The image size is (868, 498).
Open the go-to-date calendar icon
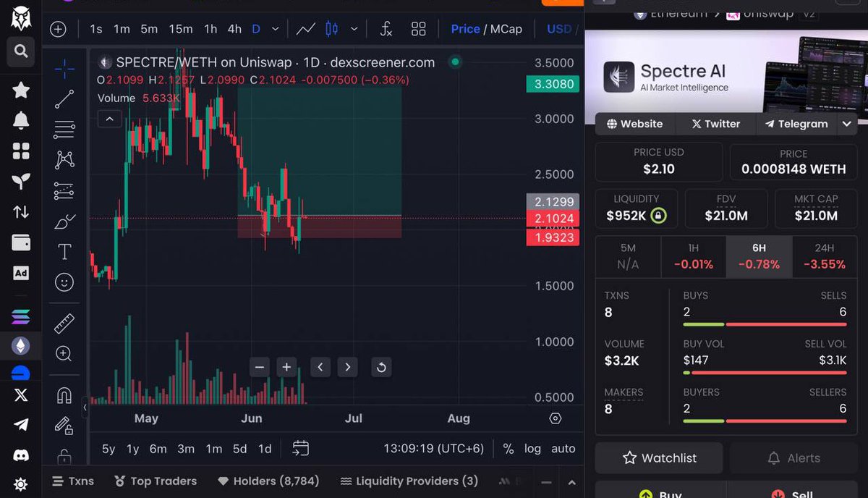[x=301, y=449]
